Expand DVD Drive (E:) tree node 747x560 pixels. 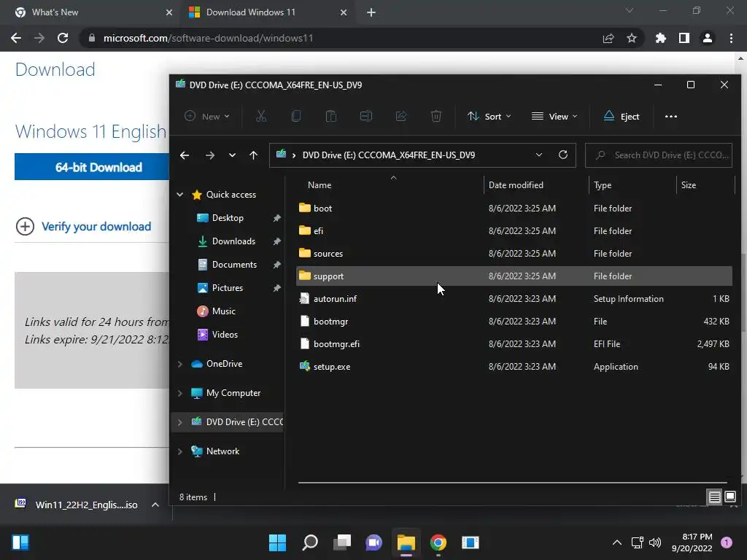click(179, 422)
